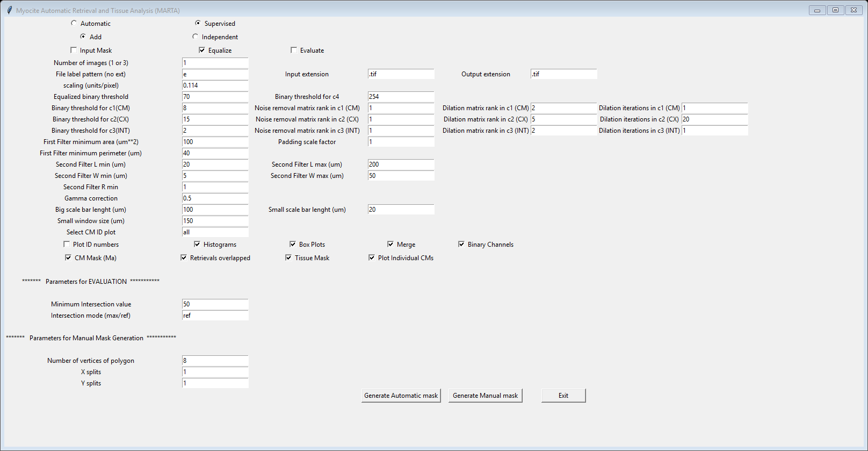Image resolution: width=868 pixels, height=451 pixels.
Task: Click the Output extension field
Action: click(x=563, y=74)
